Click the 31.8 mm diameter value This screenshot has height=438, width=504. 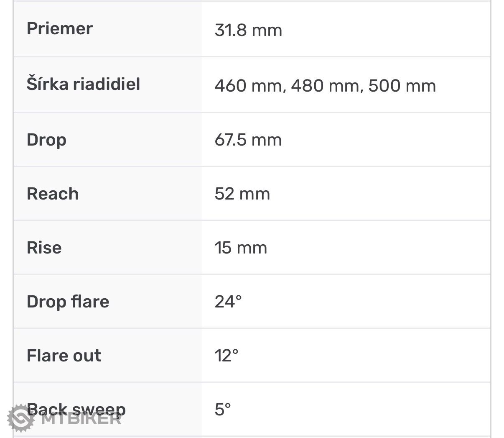[x=248, y=30]
